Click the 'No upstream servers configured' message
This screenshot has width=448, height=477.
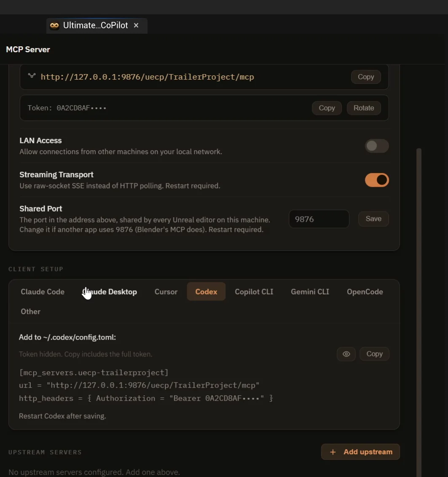coord(94,472)
